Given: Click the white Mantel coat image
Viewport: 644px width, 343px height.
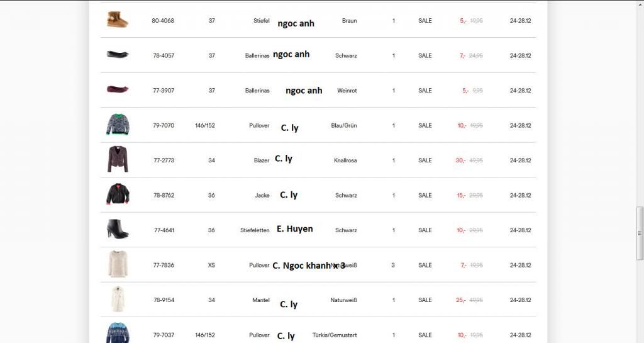Looking at the screenshot, I should (x=117, y=300).
